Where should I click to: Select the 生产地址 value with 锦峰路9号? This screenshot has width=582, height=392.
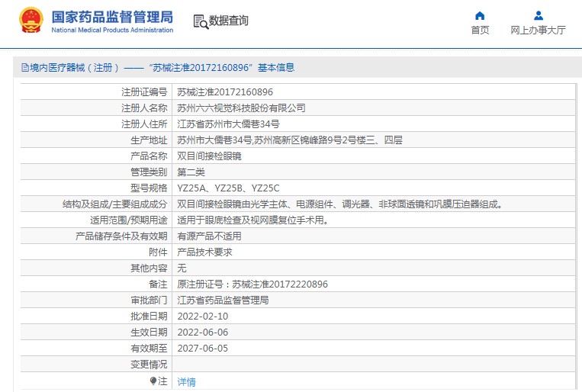click(x=290, y=140)
